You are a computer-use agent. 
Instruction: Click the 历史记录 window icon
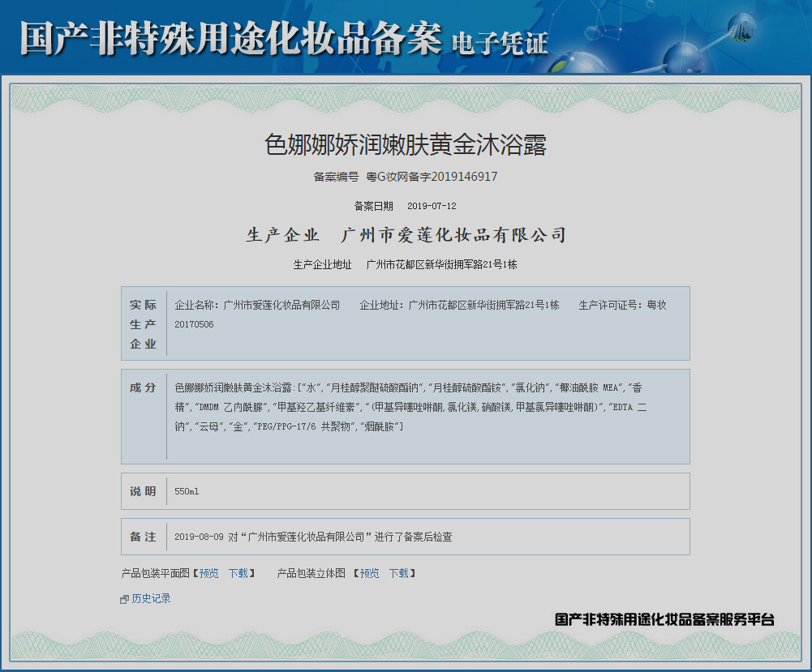tap(124, 599)
